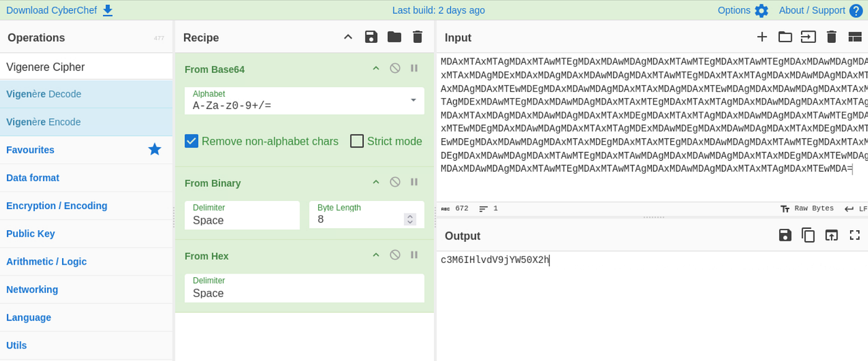Expand the Arithmetic / Logic category

coord(86,262)
